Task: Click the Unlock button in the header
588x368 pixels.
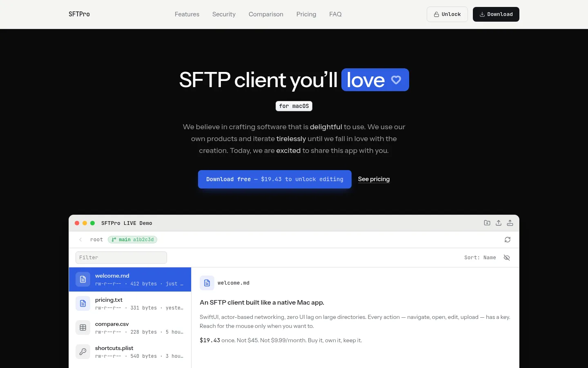Action: [x=447, y=14]
